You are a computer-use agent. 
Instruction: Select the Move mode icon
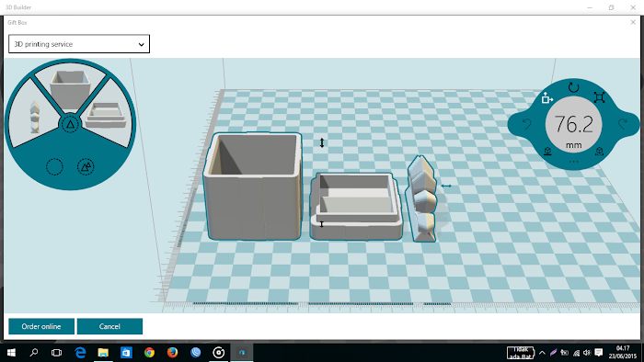[546, 98]
